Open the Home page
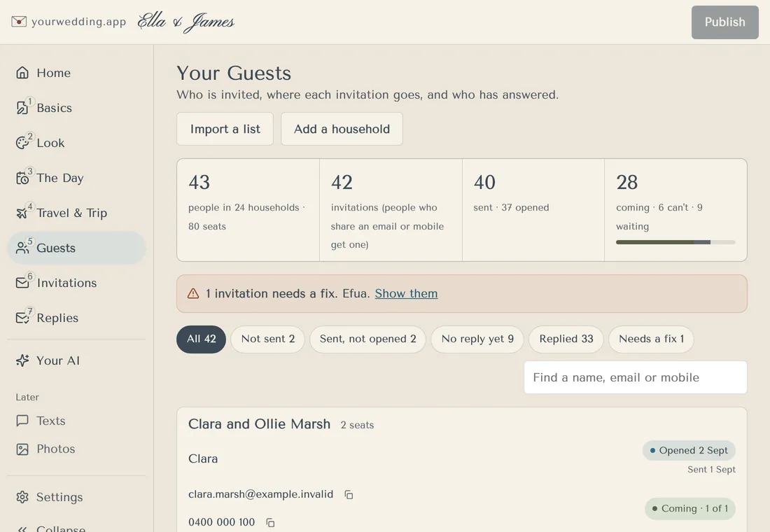The width and height of the screenshot is (770, 532). pyautogui.click(x=76, y=73)
